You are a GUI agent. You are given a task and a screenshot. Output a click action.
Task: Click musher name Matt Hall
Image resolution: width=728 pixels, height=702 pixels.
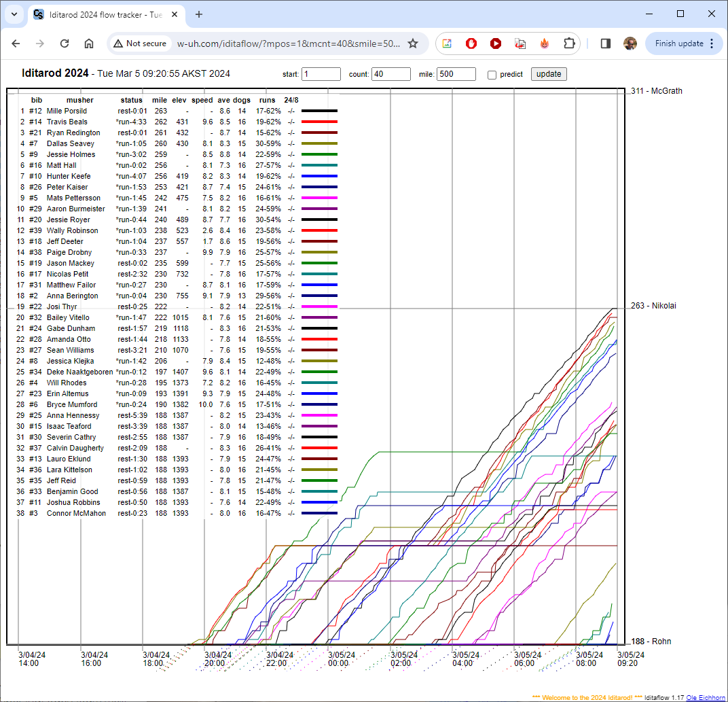click(x=61, y=165)
